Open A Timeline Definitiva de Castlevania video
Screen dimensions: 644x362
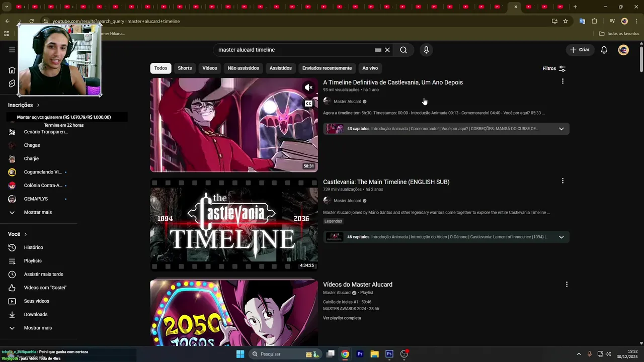(393, 82)
